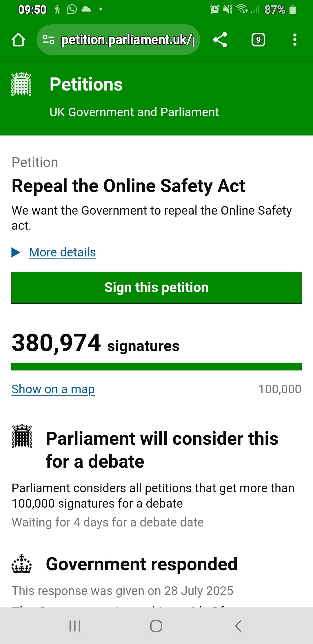Tap the Android back navigation arrow
Image resolution: width=313 pixels, height=644 pixels.
pos(238,626)
